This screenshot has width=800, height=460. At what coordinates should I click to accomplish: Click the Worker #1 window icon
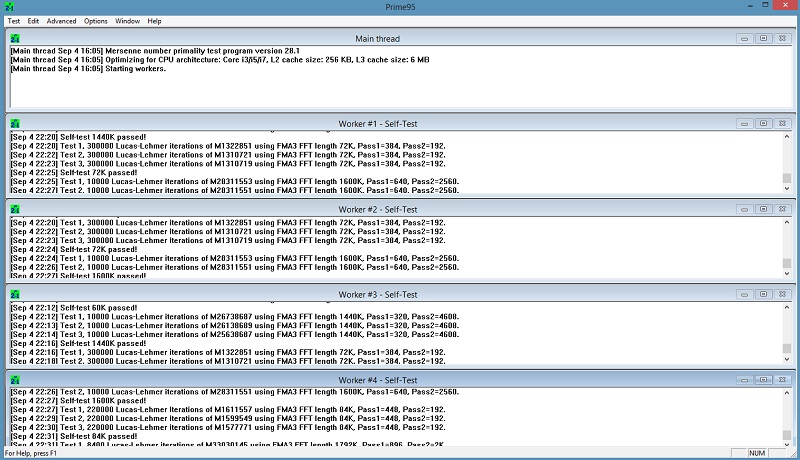point(15,123)
